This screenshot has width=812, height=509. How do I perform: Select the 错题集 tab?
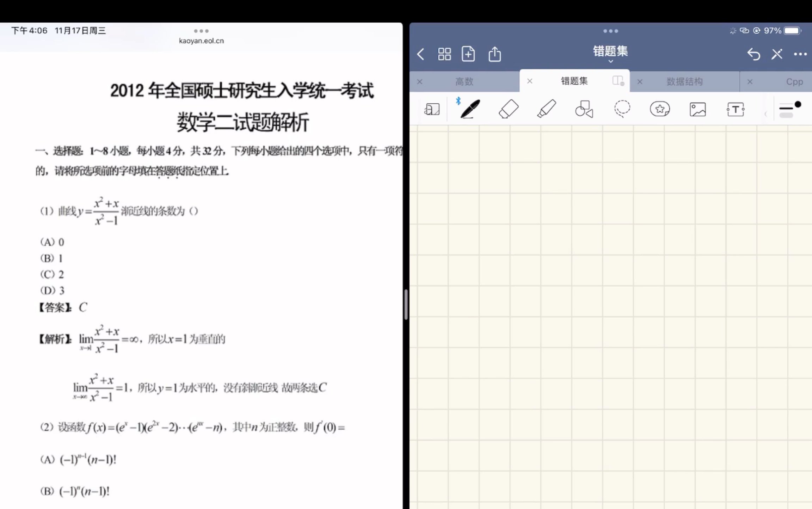[574, 81]
